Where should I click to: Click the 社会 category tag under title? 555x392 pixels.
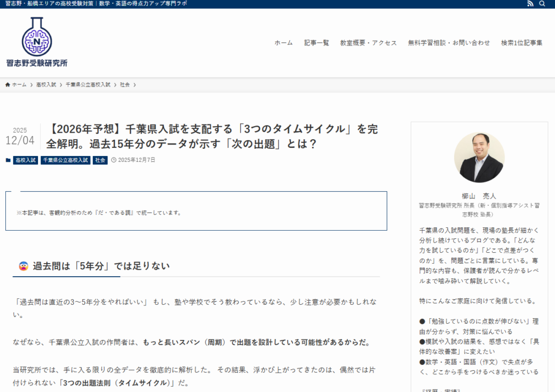click(x=100, y=160)
